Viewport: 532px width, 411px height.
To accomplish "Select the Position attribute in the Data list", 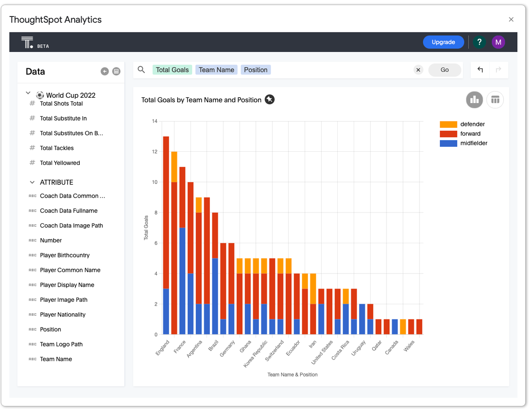I will [50, 329].
